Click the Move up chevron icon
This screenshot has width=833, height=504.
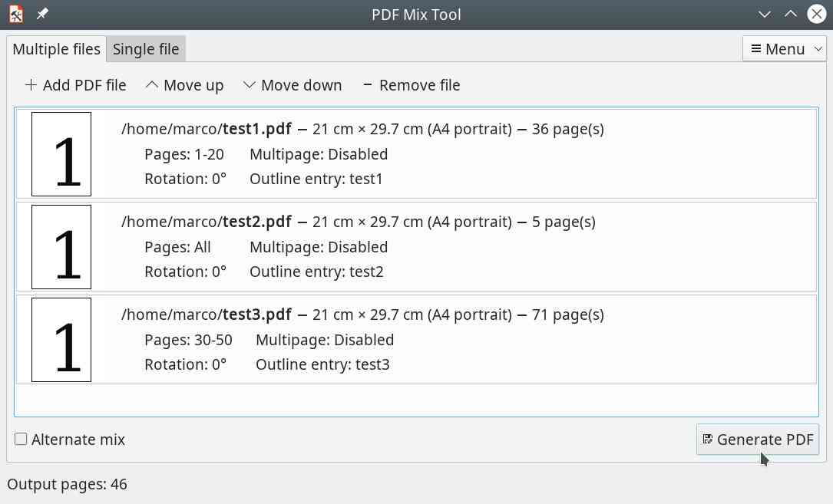[153, 85]
